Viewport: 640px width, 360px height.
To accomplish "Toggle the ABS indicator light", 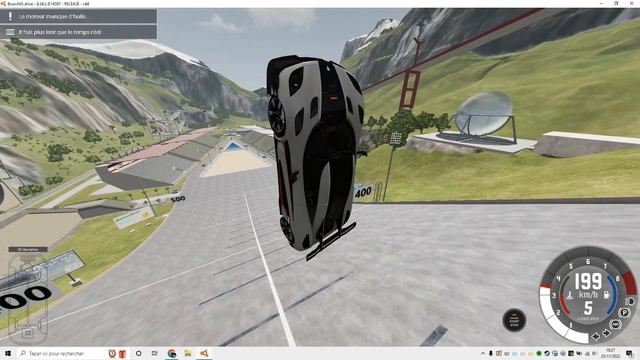I will tap(615, 324).
